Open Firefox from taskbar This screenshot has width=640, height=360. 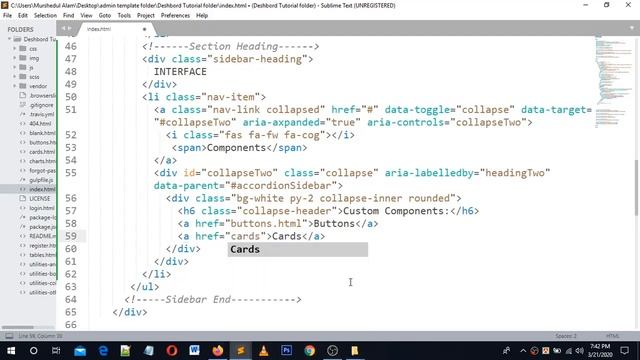click(218, 351)
